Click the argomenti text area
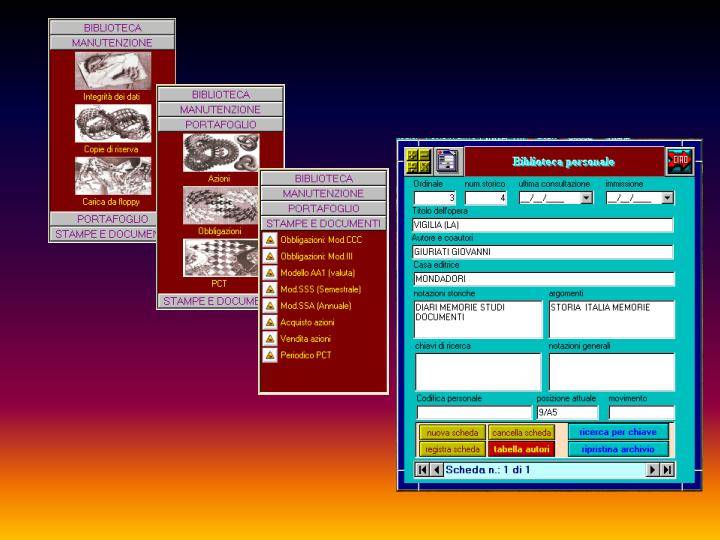720x540 pixels. click(612, 319)
